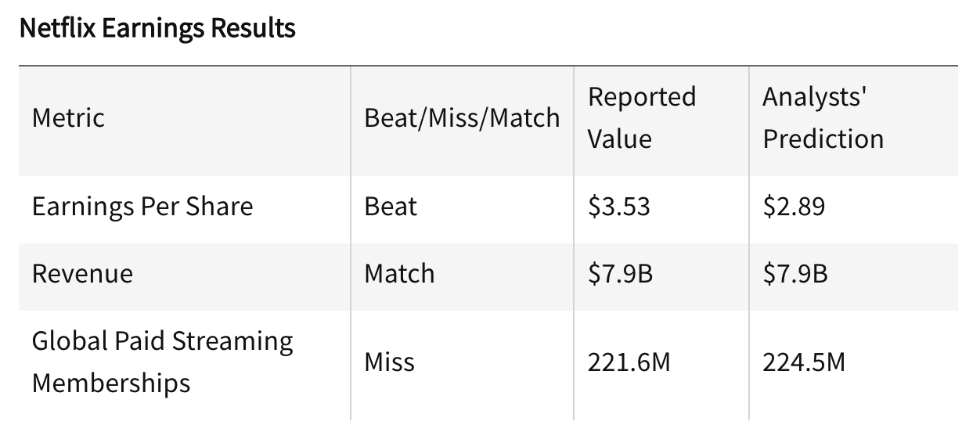Click the analysts' predicted Revenue $7.9B

795,274
